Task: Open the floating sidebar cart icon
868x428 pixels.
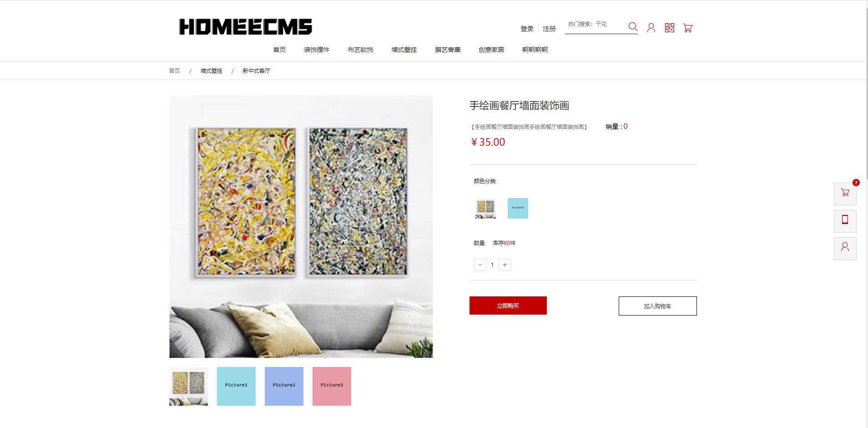Action: 845,194
